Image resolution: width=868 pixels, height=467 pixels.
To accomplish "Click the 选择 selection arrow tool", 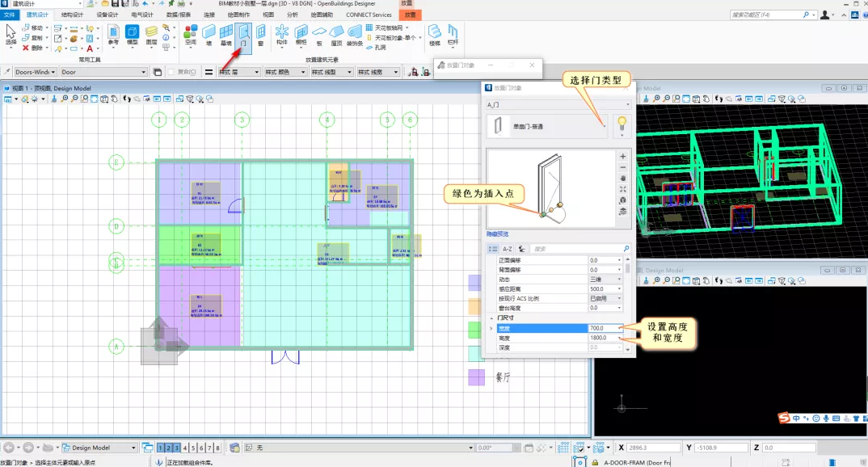I will tap(11, 36).
